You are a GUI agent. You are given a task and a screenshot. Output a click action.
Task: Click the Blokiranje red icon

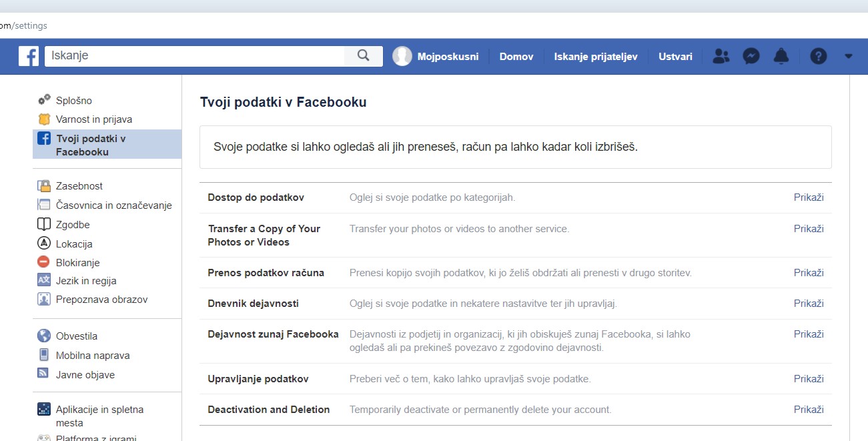[44, 262]
